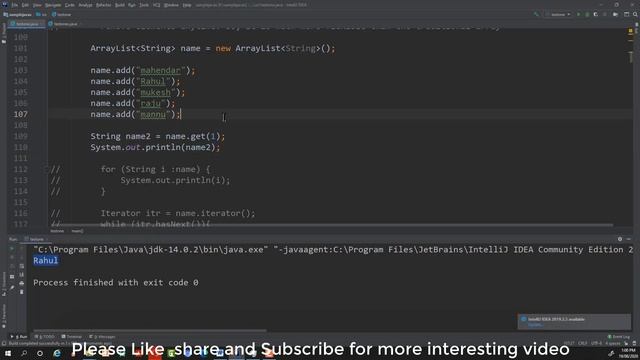Screen dimensions: 640x360
Task: Click the Build Project hammer icon
Action: (536, 14)
